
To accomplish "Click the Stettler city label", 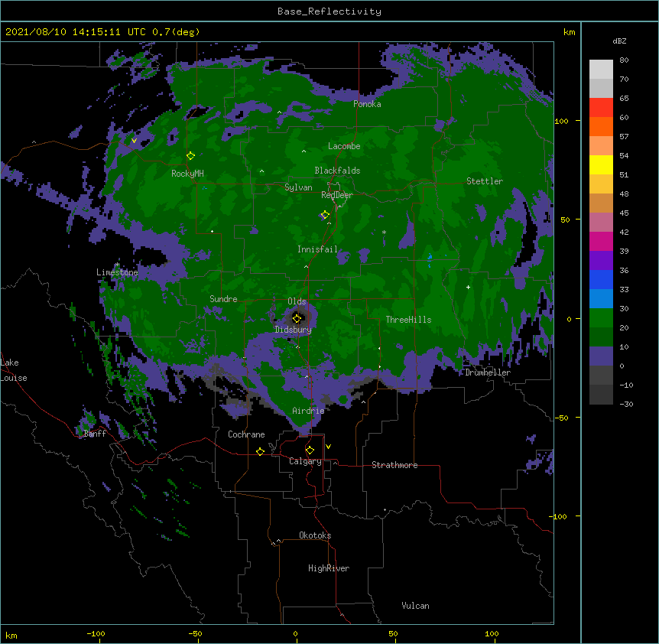I will 485,181.
